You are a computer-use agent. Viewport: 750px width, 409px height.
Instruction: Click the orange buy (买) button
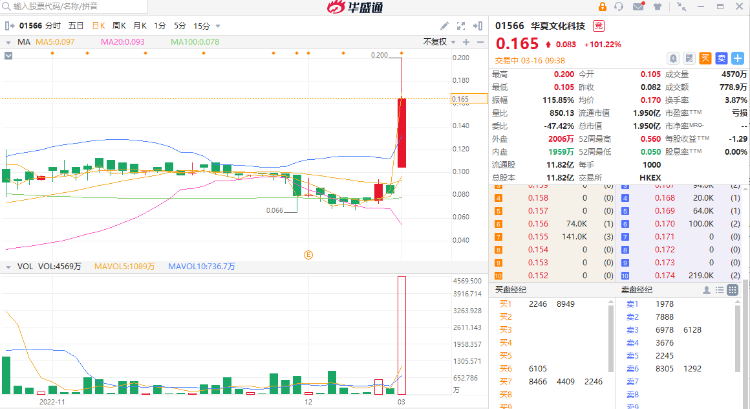(705, 58)
